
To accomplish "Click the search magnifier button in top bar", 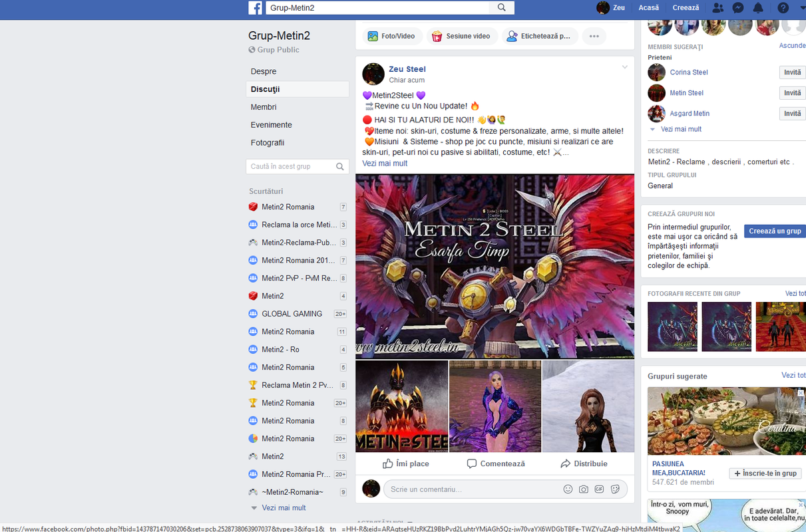I will (501, 8).
